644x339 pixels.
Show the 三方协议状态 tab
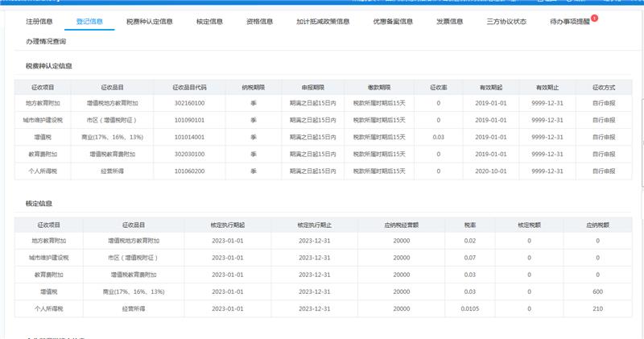coord(506,23)
